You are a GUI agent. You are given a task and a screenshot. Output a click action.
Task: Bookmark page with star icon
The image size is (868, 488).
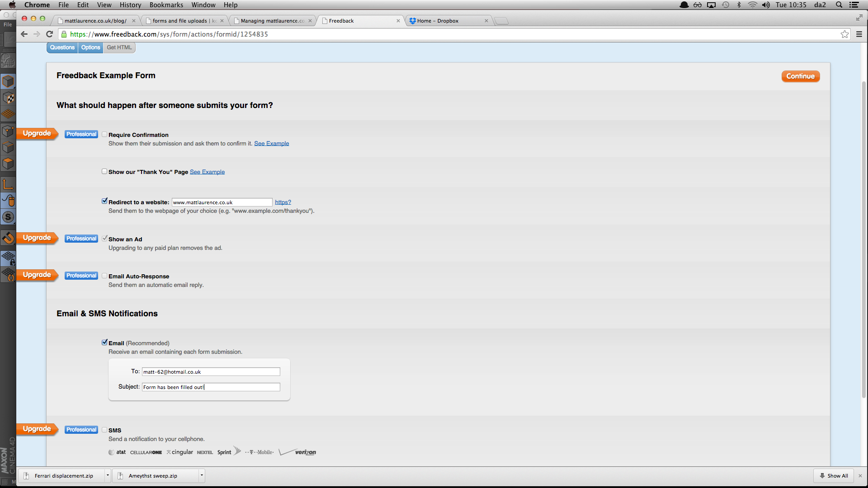point(844,34)
